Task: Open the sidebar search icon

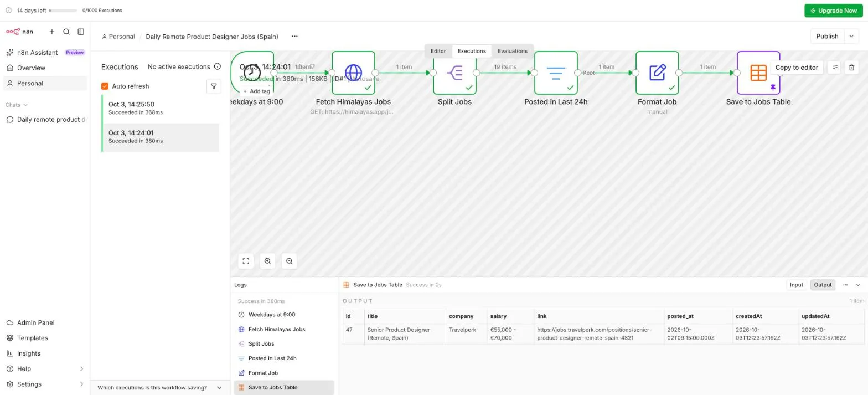Action: (x=66, y=32)
